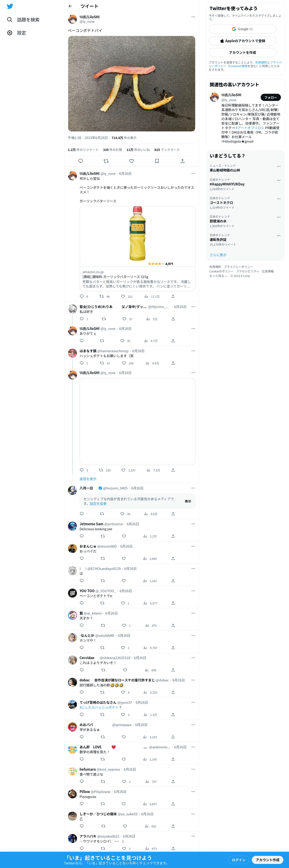Image resolution: width=289 pixels, height=868 pixels.
Task: Retweet Jetmeme Sam's Delicious looking pie reply
Action: (x=103, y=536)
